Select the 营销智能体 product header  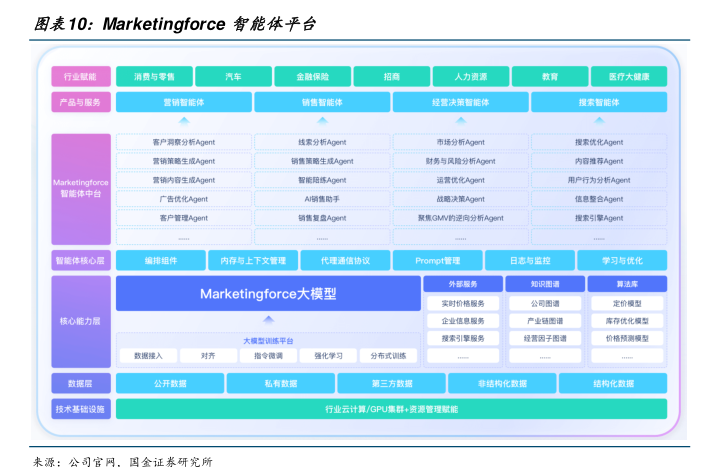[183, 102]
